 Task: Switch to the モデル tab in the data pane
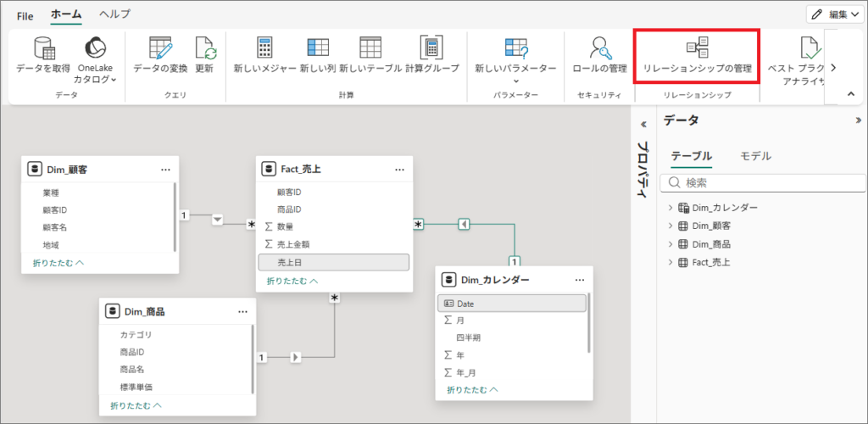[x=755, y=156]
